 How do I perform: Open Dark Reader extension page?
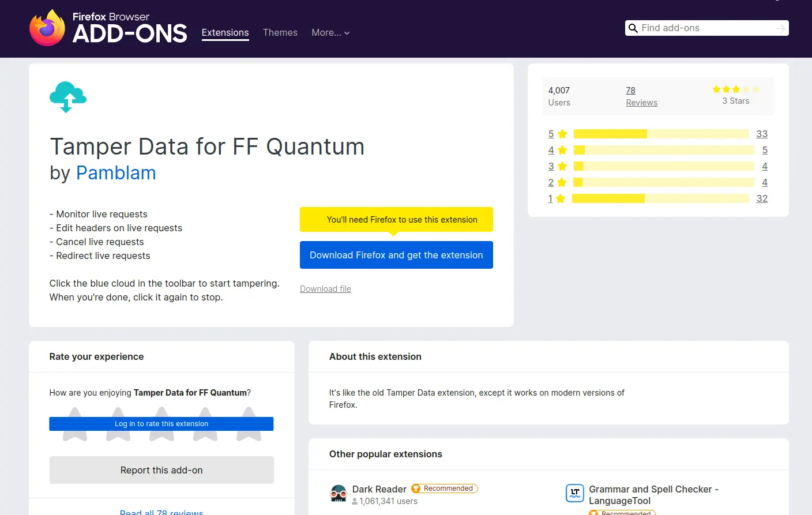coord(379,489)
